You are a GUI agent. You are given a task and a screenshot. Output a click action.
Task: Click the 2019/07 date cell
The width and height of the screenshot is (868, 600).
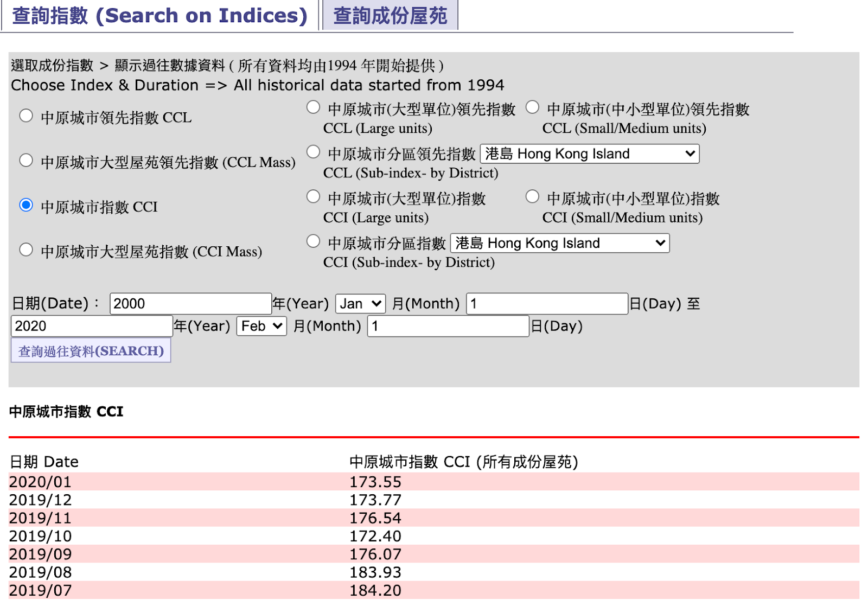click(x=40, y=590)
